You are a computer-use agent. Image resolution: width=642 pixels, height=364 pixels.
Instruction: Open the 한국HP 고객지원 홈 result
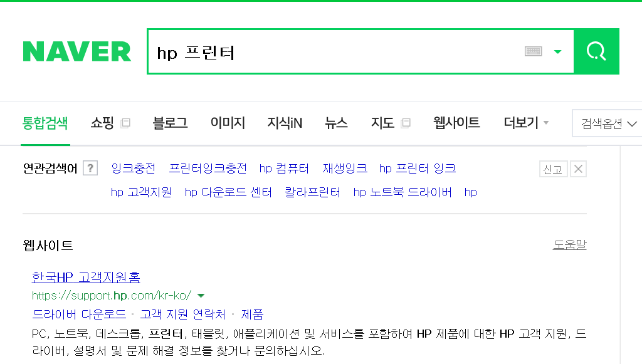[x=86, y=278]
